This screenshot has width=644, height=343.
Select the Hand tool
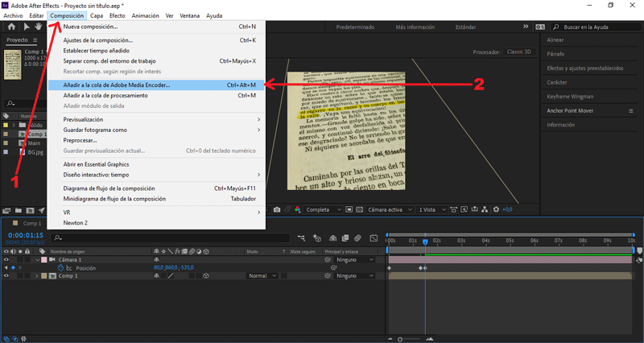click(38, 27)
